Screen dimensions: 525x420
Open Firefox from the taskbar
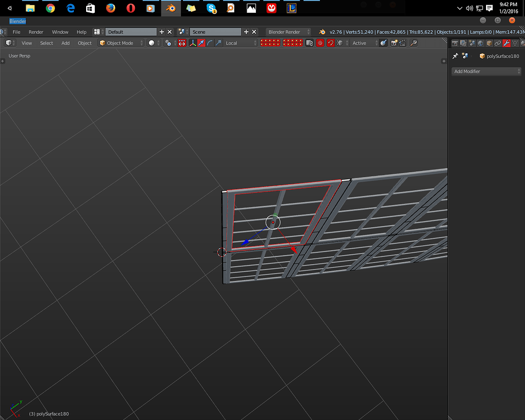111,8
